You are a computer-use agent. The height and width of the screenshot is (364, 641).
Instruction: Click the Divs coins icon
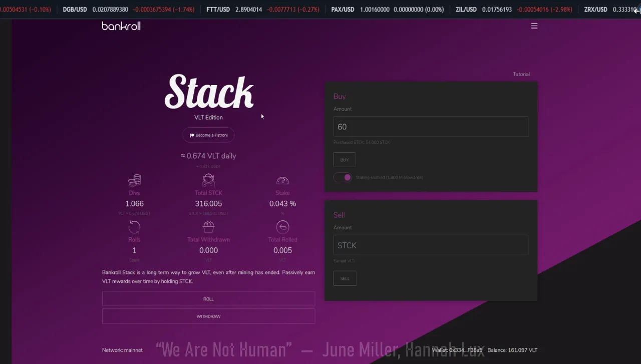click(134, 180)
